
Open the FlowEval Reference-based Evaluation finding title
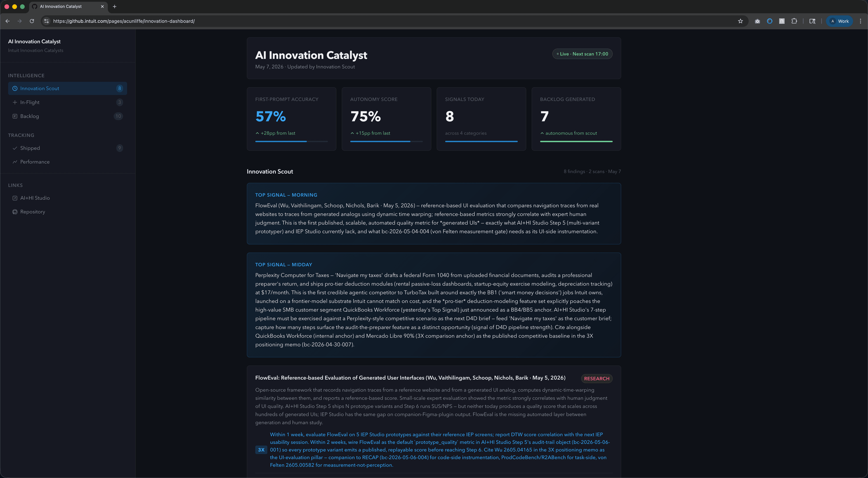point(410,378)
